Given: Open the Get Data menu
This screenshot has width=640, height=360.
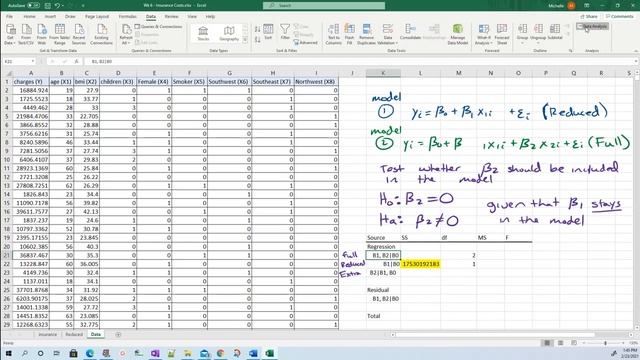Looking at the screenshot, I should [10, 34].
